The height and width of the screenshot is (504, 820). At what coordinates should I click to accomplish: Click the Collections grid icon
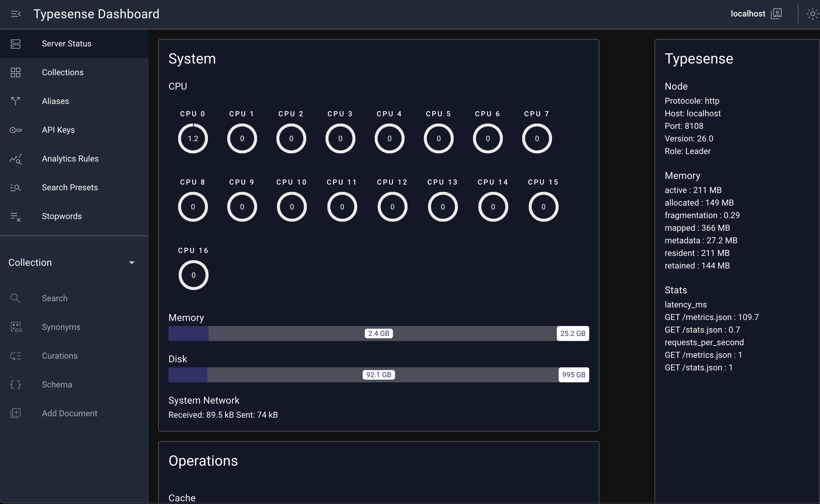[15, 72]
